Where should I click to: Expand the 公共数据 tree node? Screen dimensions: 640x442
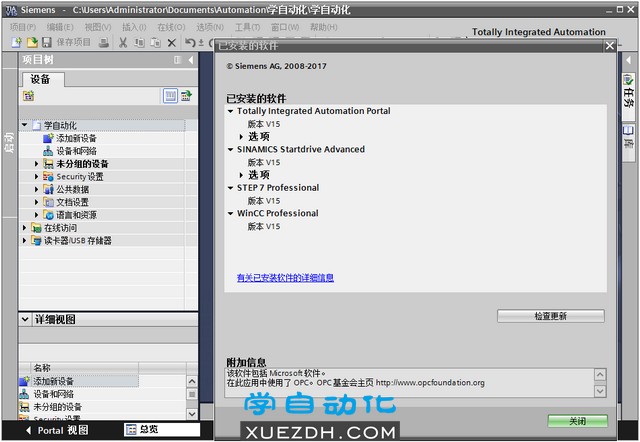tap(36, 189)
